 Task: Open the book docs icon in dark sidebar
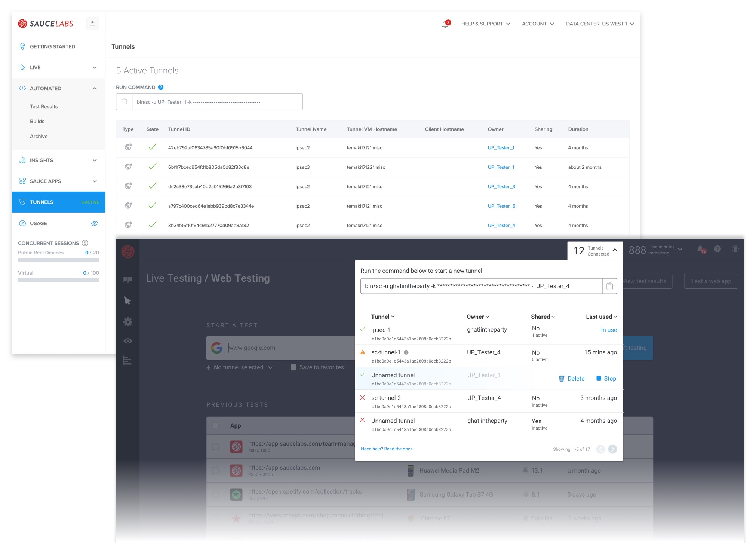(128, 280)
